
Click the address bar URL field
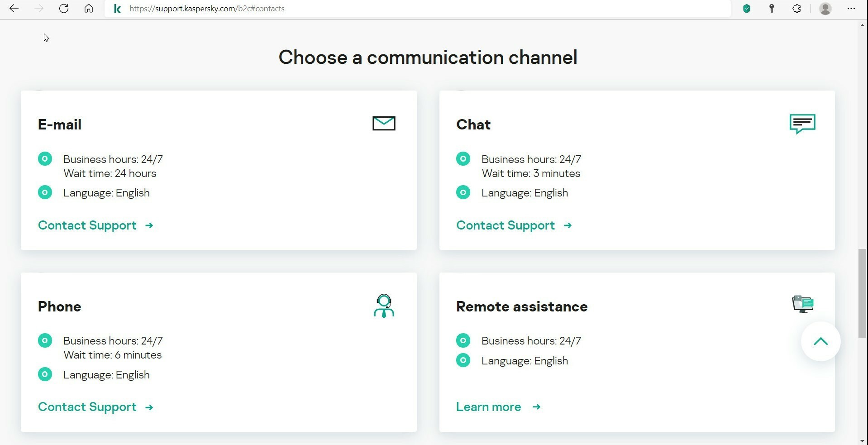click(x=407, y=9)
